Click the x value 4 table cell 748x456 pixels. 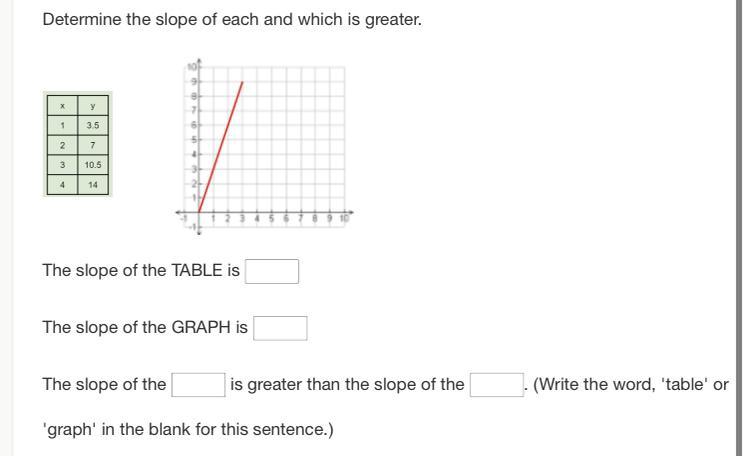click(62, 185)
